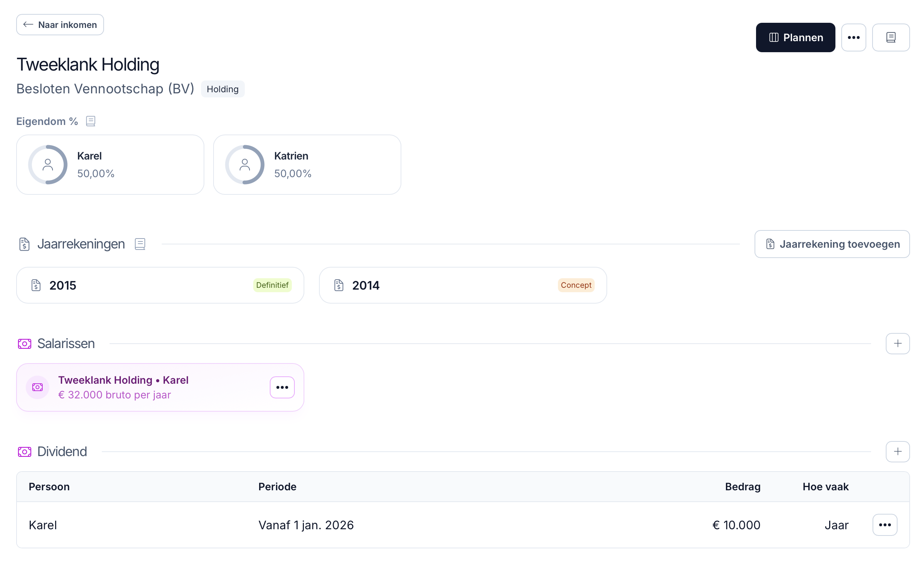Image resolution: width=924 pixels, height=566 pixels.
Task: Click the € 10.000 dividend amount
Action: (x=736, y=525)
